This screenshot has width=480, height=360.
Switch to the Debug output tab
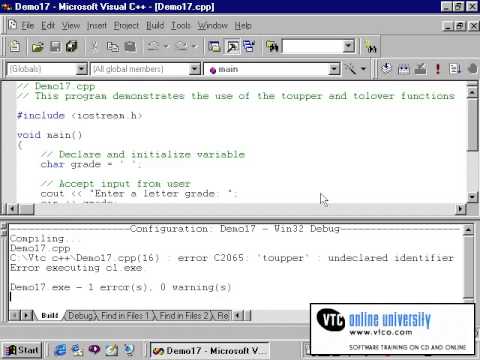[x=80, y=315]
